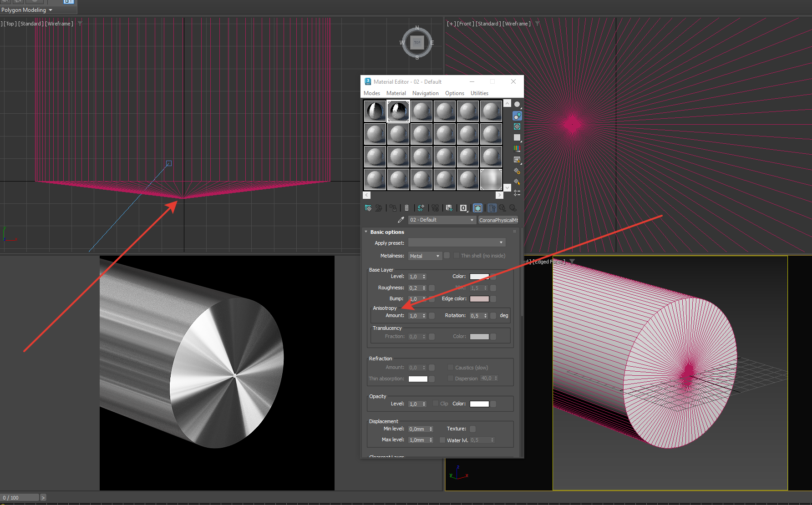This screenshot has height=505, width=812.
Task: Toggle the Opacity Clip checkbox
Action: point(435,404)
